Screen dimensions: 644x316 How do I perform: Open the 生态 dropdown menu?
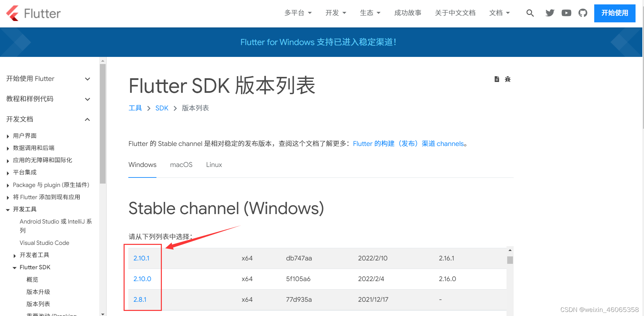point(370,13)
